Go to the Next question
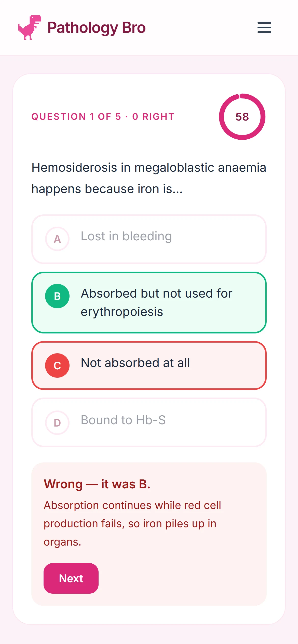The height and width of the screenshot is (644, 298). click(71, 578)
